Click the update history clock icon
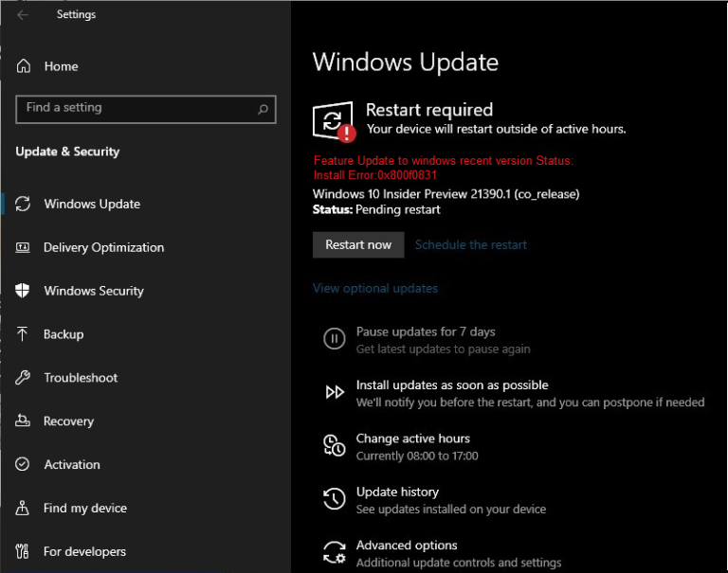Screen dimensions: 728x573 tap(335, 499)
